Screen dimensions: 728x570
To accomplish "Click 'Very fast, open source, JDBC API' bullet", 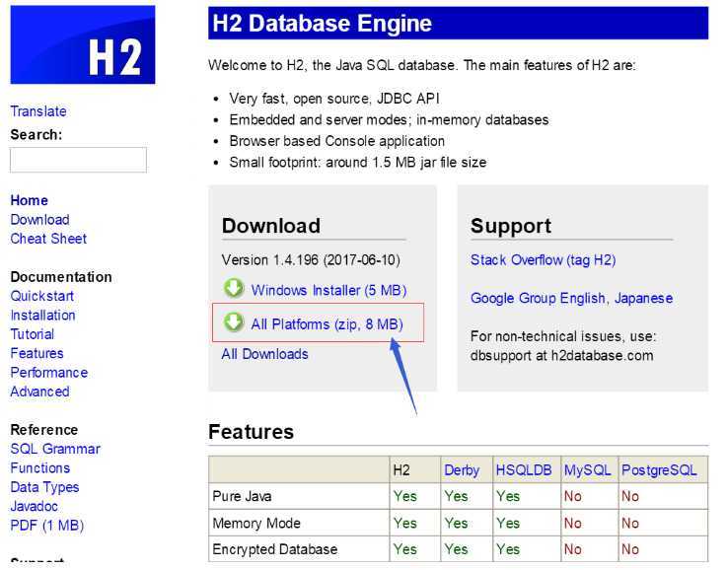I will 334,99.
